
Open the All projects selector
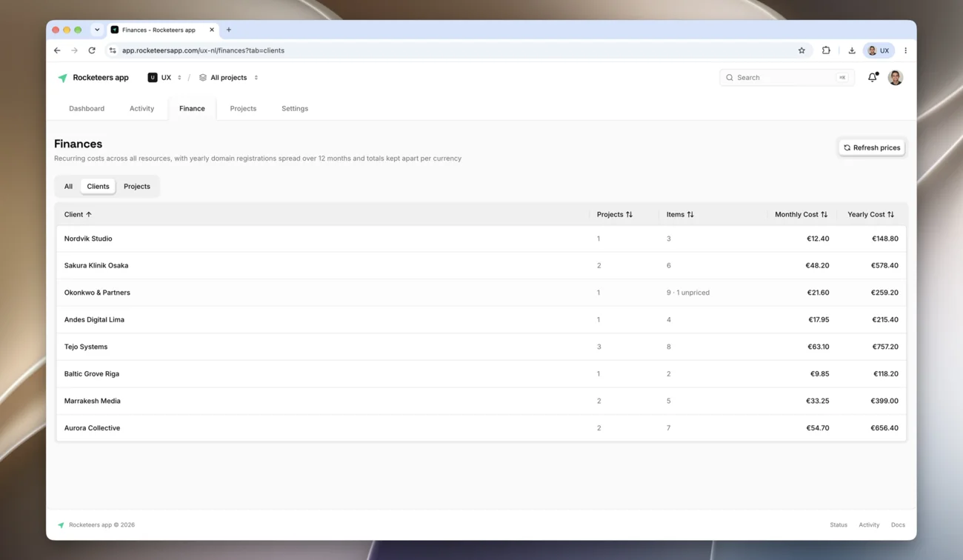click(228, 77)
